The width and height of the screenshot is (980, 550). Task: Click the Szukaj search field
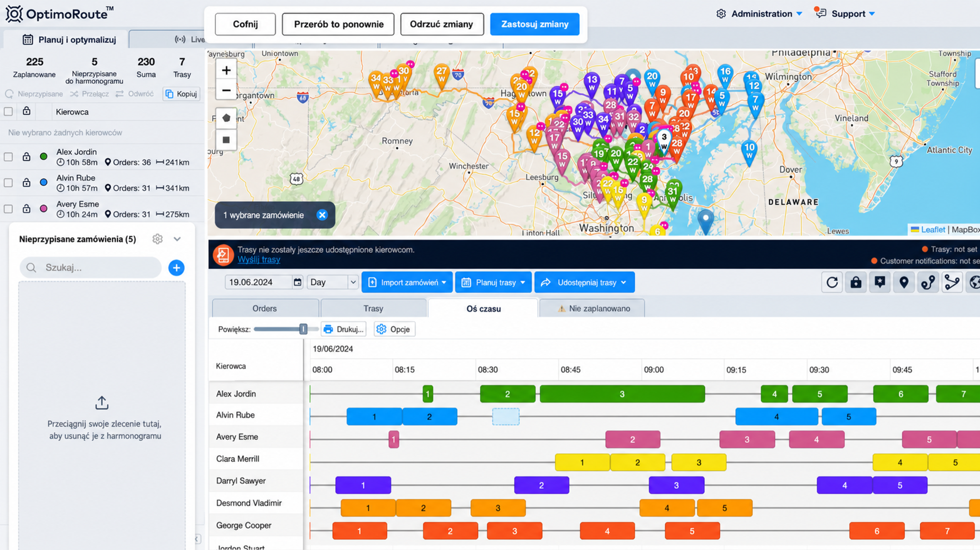tap(90, 268)
